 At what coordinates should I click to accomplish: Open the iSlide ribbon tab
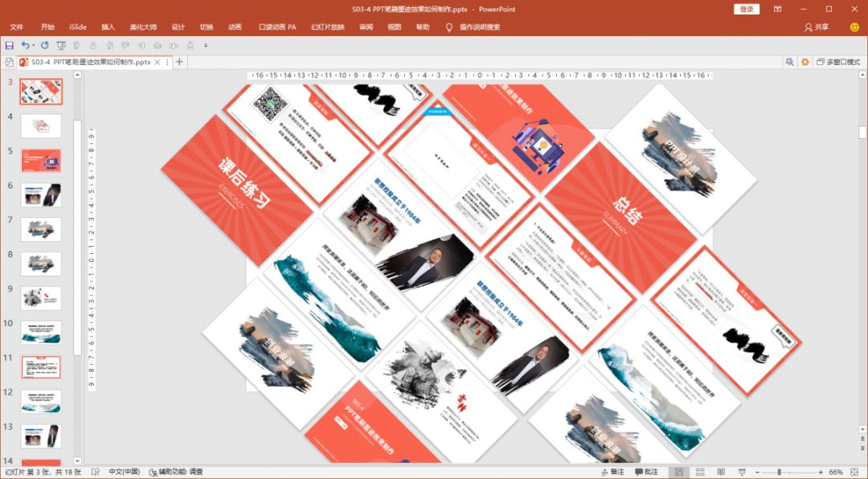click(x=78, y=27)
